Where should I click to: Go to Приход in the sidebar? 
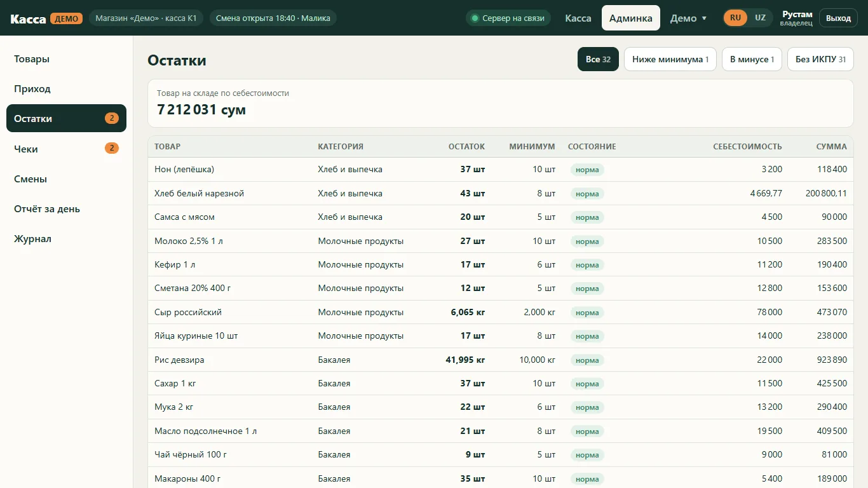click(66, 89)
